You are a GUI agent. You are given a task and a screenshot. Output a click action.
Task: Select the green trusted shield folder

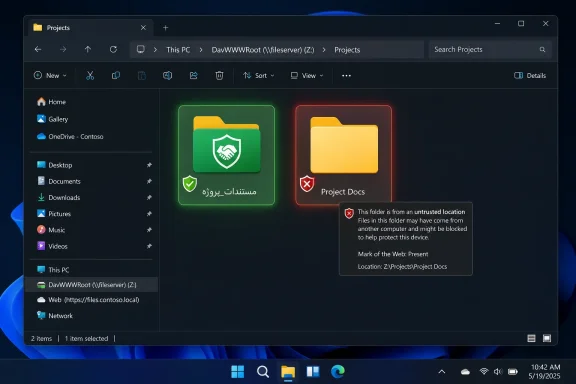226,155
